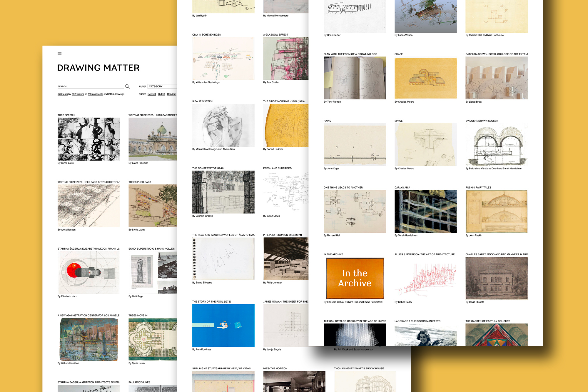588x392 pixels.
Task: Click into the Search input field
Action: coord(91,86)
